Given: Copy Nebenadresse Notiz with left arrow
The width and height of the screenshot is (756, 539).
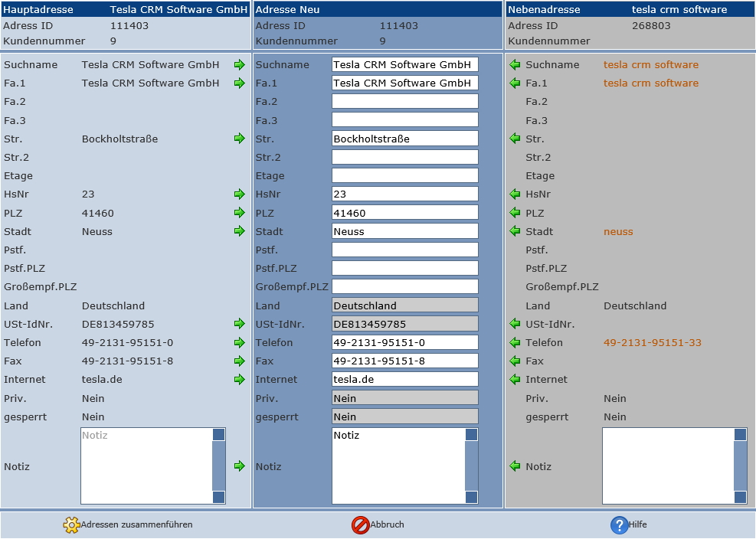Looking at the screenshot, I should coord(515,466).
